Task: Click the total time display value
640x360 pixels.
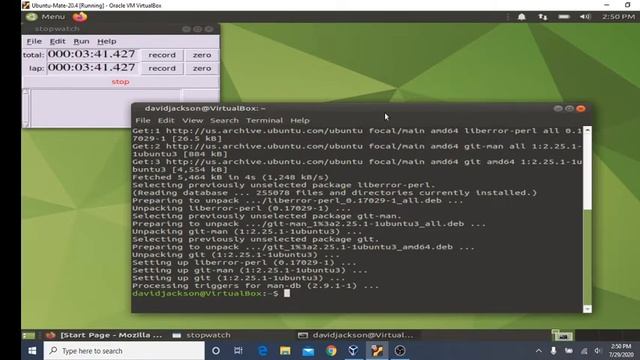Action: [91, 54]
